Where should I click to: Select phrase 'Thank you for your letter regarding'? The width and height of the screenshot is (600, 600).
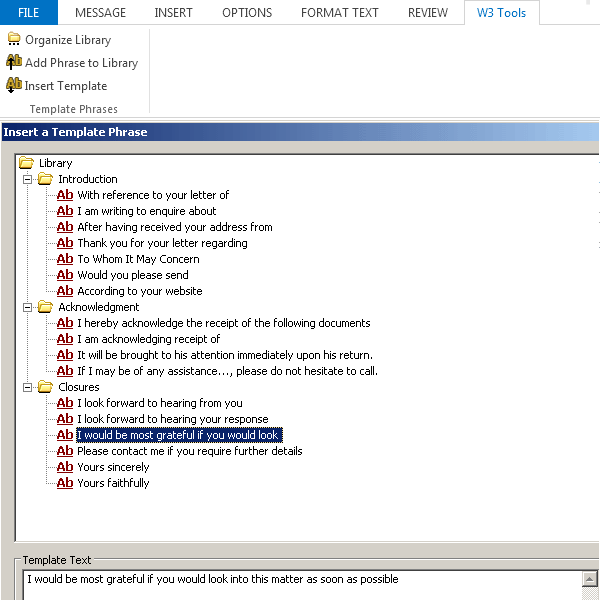[162, 243]
